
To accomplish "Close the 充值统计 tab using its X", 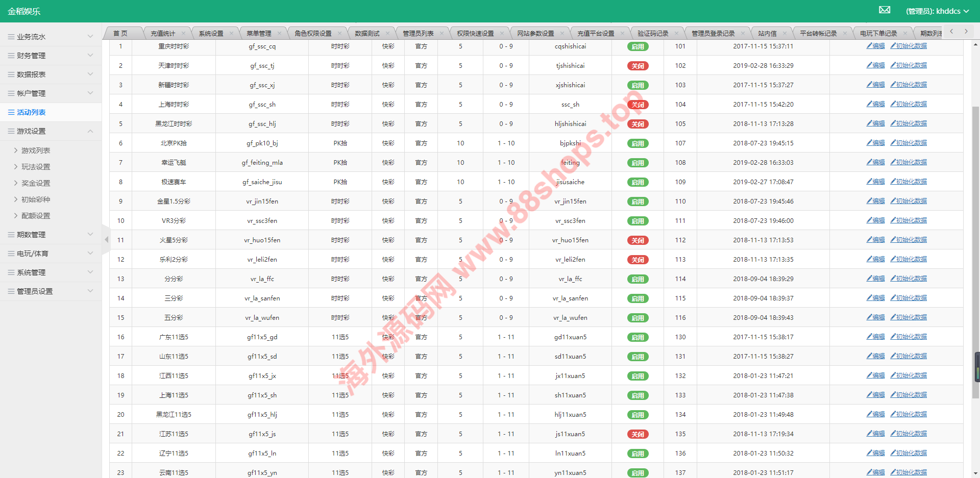I will coord(183,34).
